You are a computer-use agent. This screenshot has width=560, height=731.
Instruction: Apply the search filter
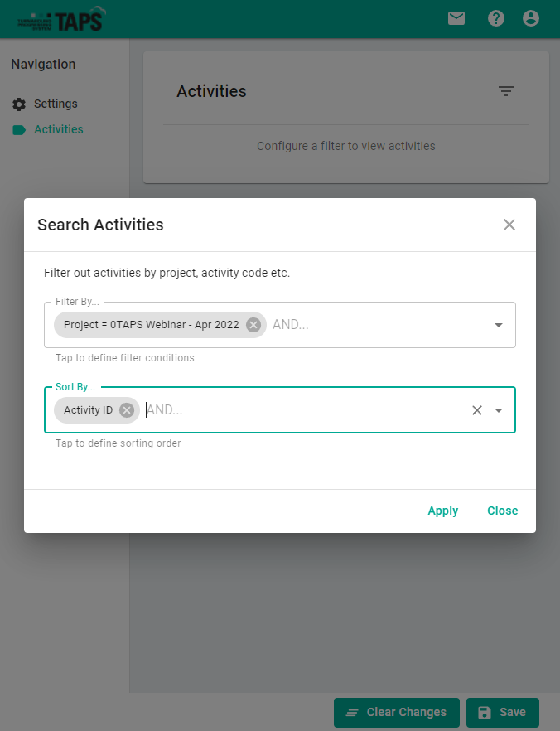[442, 511]
